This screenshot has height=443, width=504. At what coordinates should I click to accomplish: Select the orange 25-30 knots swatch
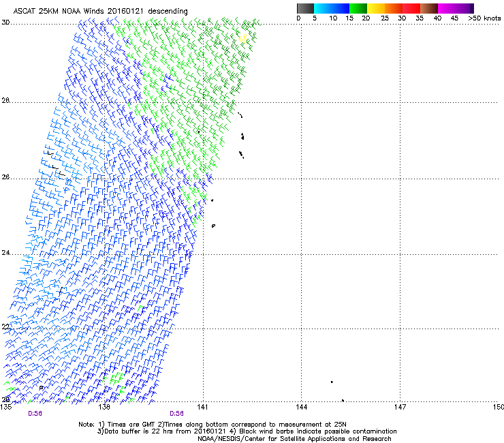click(x=394, y=8)
